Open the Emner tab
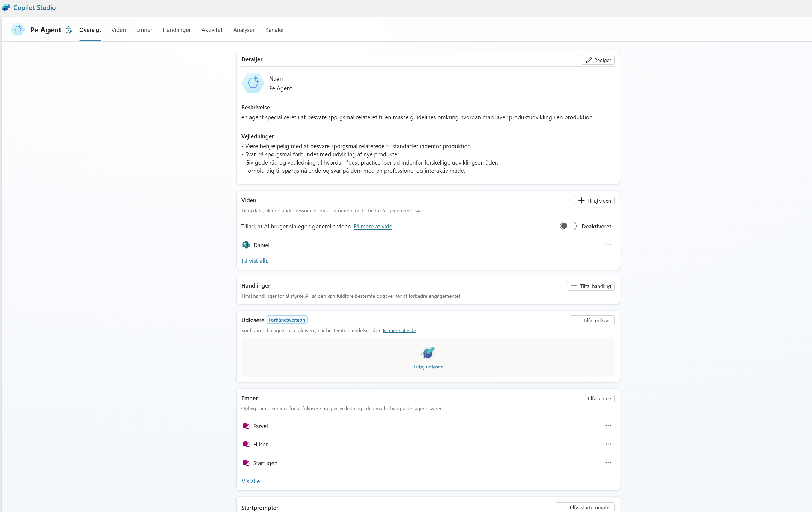The image size is (812, 512). (144, 30)
